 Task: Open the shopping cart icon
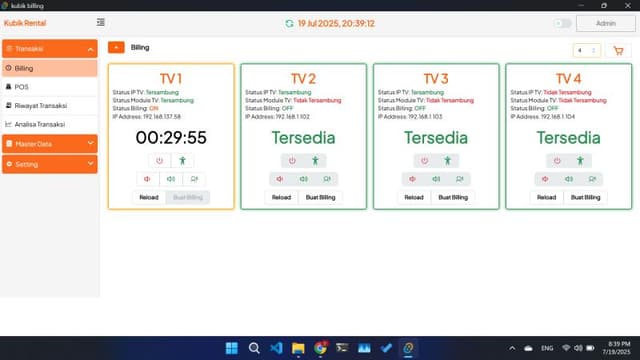pos(618,51)
